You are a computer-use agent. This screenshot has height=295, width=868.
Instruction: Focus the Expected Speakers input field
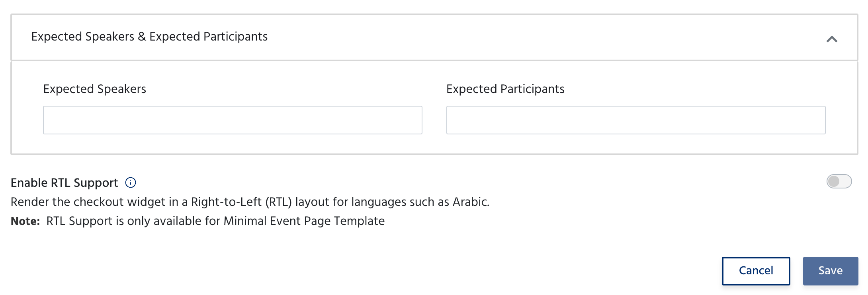click(233, 120)
